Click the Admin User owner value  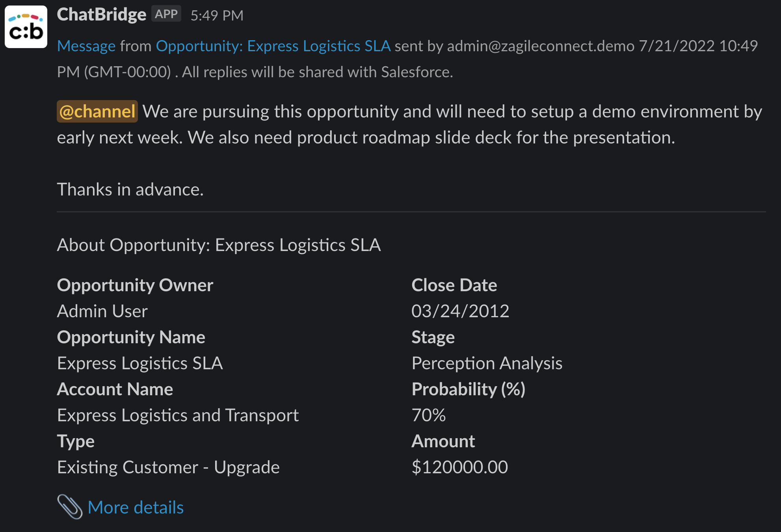click(x=102, y=311)
